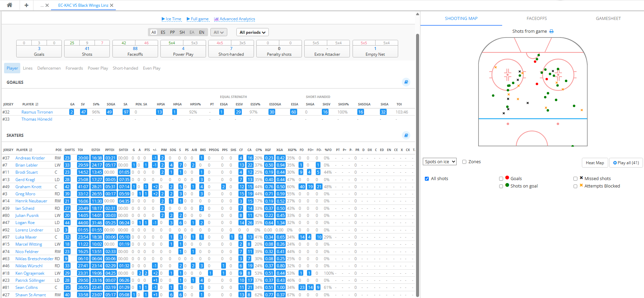Switch to the Defencemen tab

point(49,68)
